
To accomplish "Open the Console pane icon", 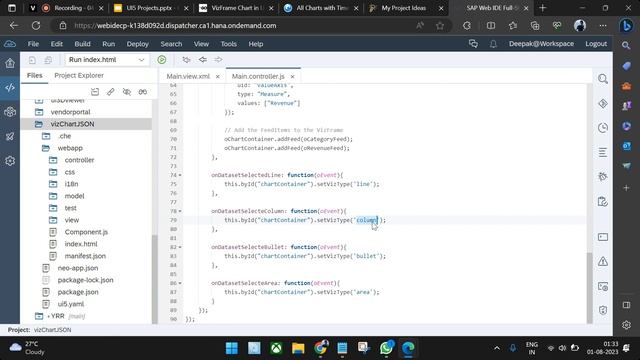I will click(603, 237).
